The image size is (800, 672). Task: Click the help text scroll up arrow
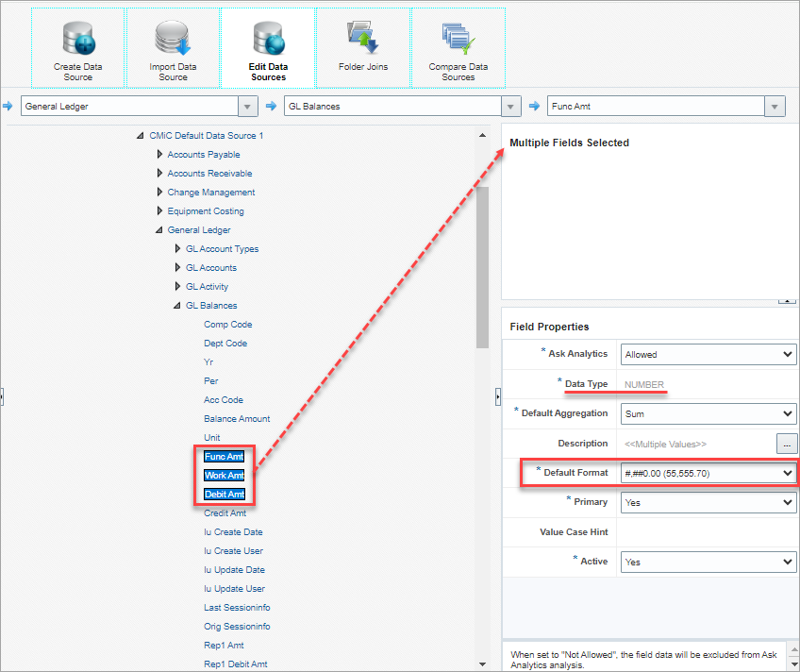794,648
